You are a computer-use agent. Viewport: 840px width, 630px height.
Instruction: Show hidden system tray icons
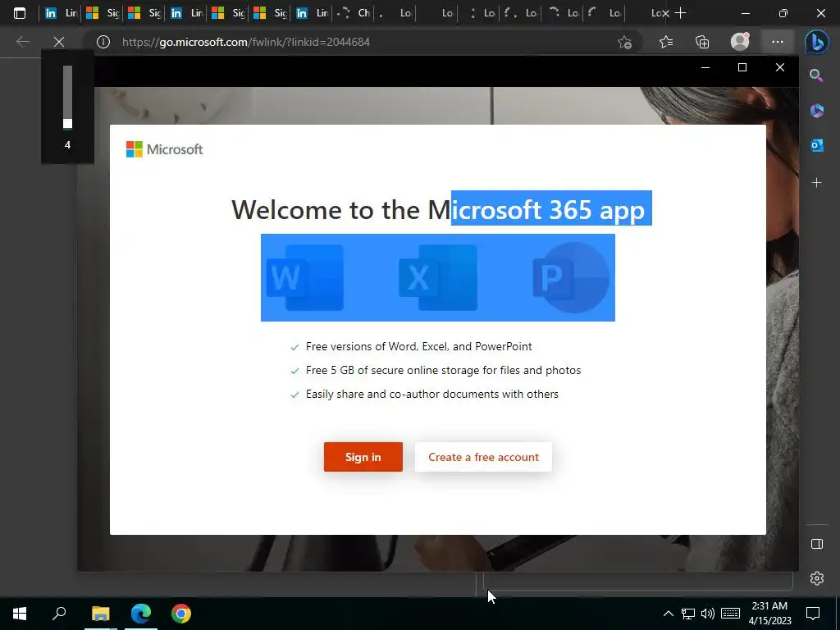click(669, 614)
